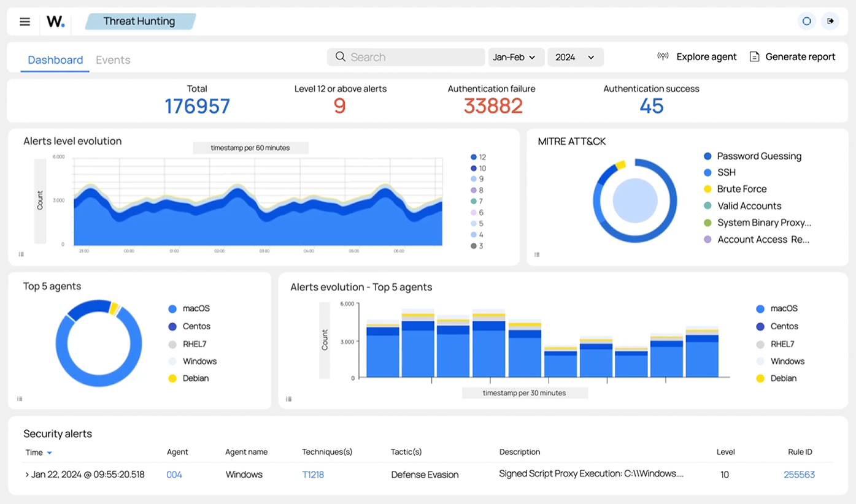Viewport: 856px width, 504px height.
Task: Click the yellow Debian color dot in the legend
Action: (172, 378)
